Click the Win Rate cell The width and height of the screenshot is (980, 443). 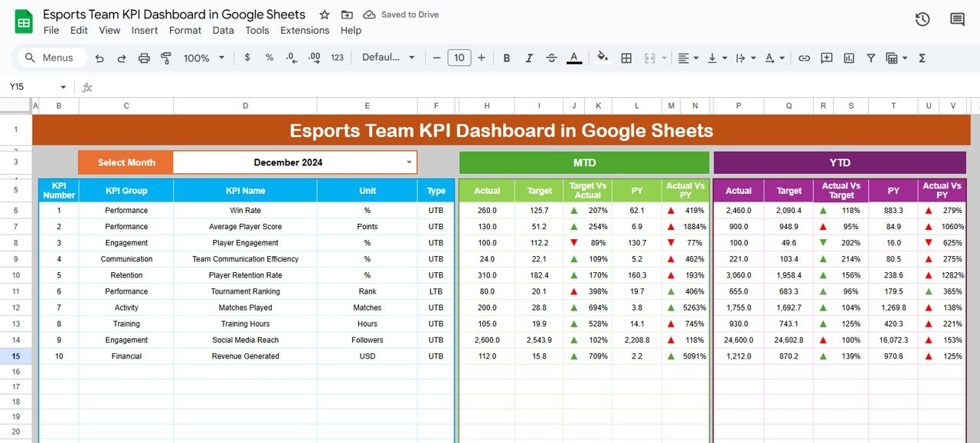click(x=245, y=211)
